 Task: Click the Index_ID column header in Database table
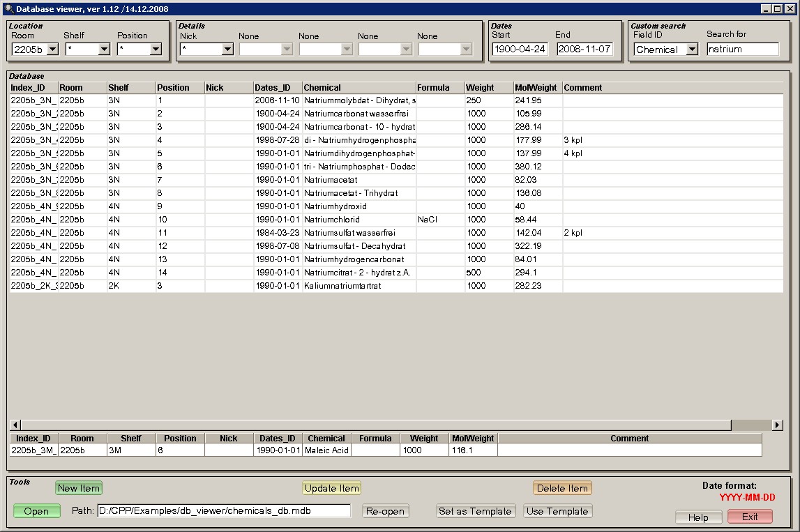pos(33,88)
